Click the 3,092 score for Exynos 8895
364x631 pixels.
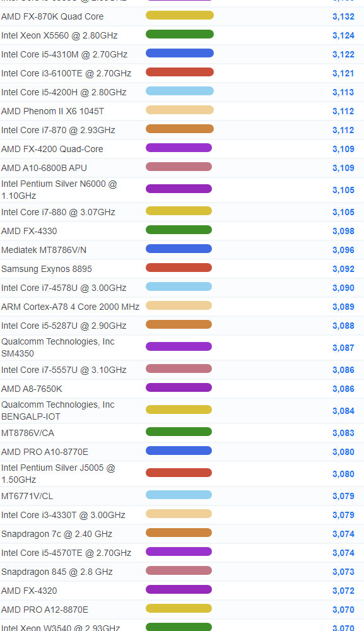(x=343, y=269)
